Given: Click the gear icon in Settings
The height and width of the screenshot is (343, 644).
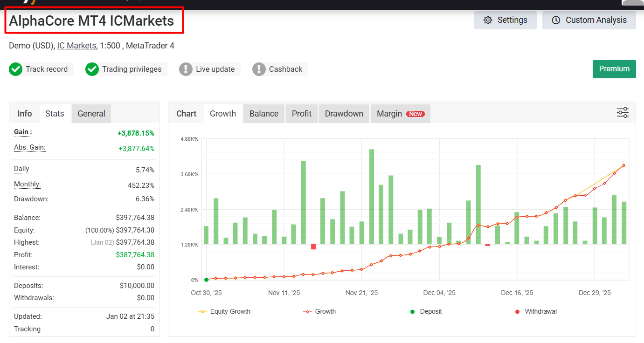Looking at the screenshot, I should (x=488, y=20).
